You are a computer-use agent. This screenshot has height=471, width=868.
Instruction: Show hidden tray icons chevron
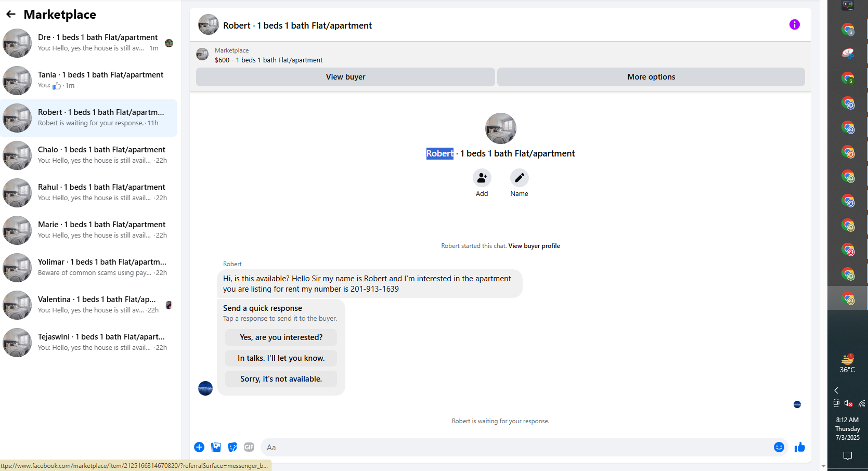836,390
